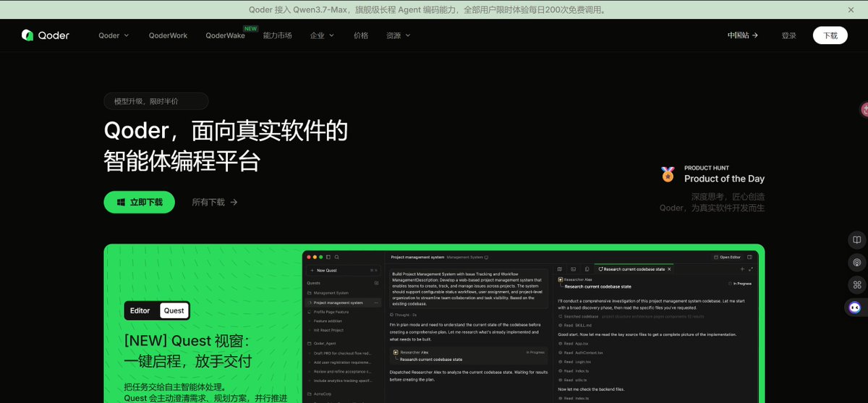The height and width of the screenshot is (403, 868).
Task: Click the Qwen3.7-Max announcement banner text
Action: (427, 10)
